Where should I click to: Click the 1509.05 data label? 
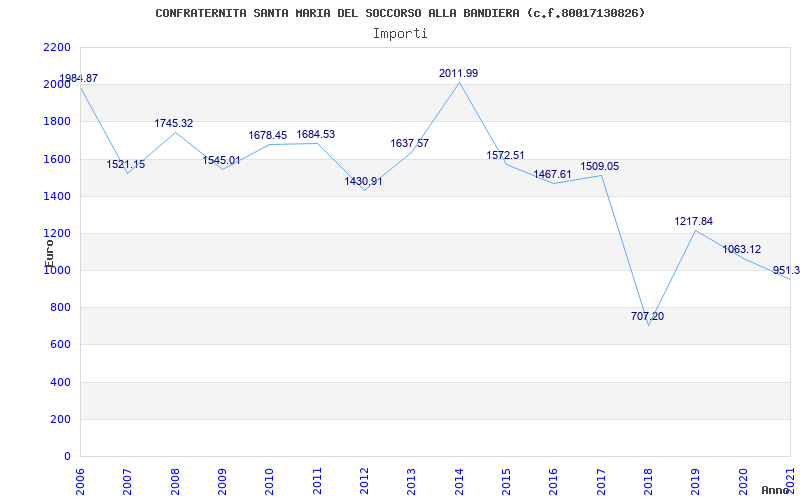tap(599, 166)
